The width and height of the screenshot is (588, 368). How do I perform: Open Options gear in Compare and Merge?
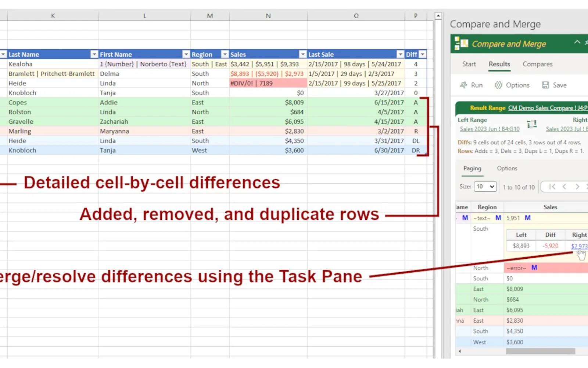(x=498, y=85)
